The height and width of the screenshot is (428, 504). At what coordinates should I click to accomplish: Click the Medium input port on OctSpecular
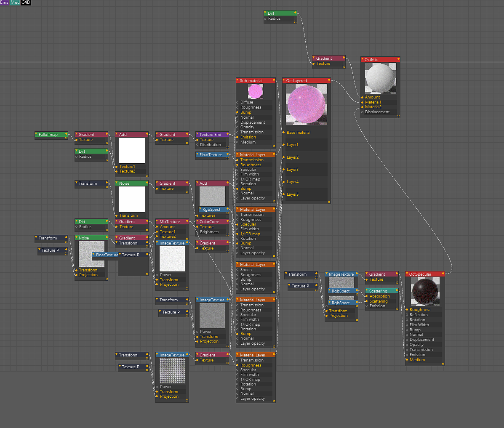tap(407, 360)
